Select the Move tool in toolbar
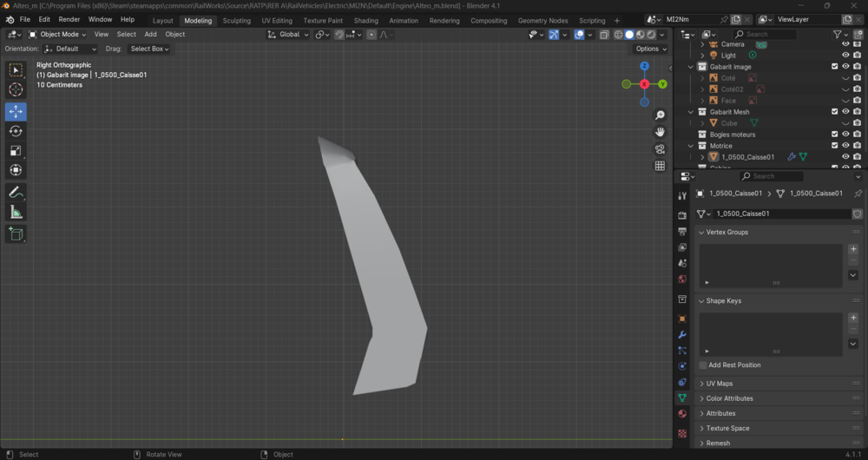The width and height of the screenshot is (868, 460). point(16,111)
